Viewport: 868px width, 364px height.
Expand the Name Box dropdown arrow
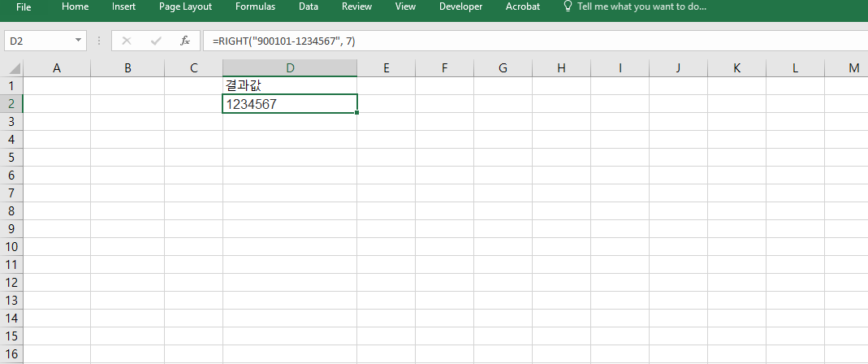click(x=78, y=41)
